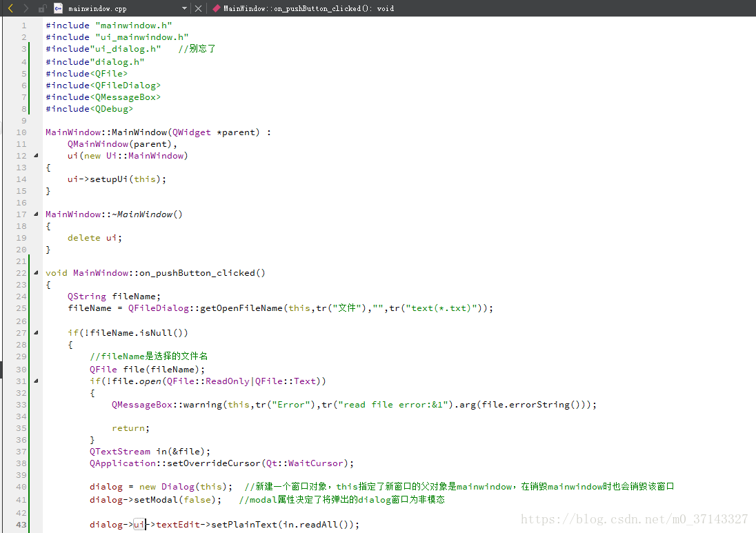Viewport: 756px width, 533px height.
Task: Click #include"dialog.h" on line 4
Action: point(95,61)
